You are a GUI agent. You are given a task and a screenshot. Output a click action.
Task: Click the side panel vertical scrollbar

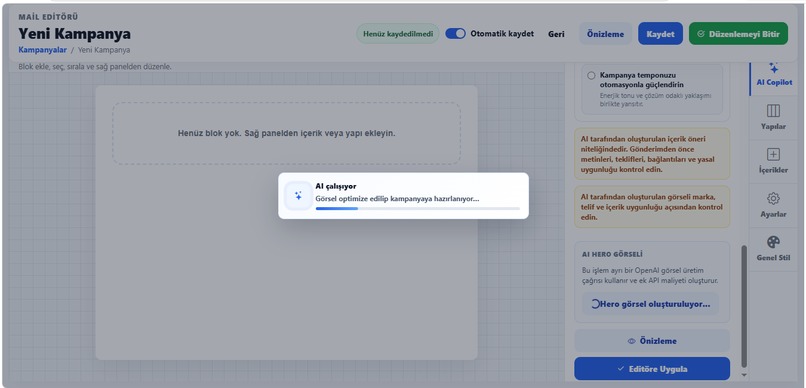pyautogui.click(x=744, y=306)
